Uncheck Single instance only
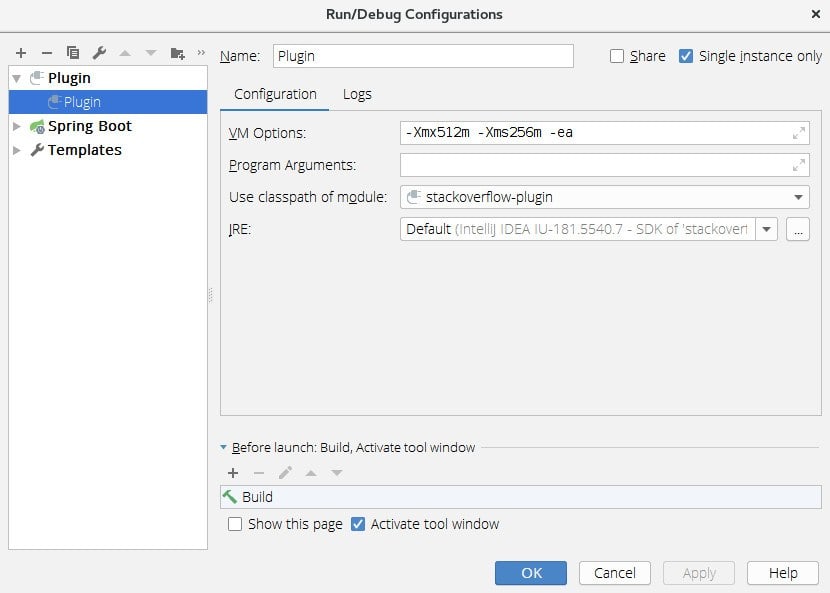Viewport: 830px width, 593px height. click(685, 56)
